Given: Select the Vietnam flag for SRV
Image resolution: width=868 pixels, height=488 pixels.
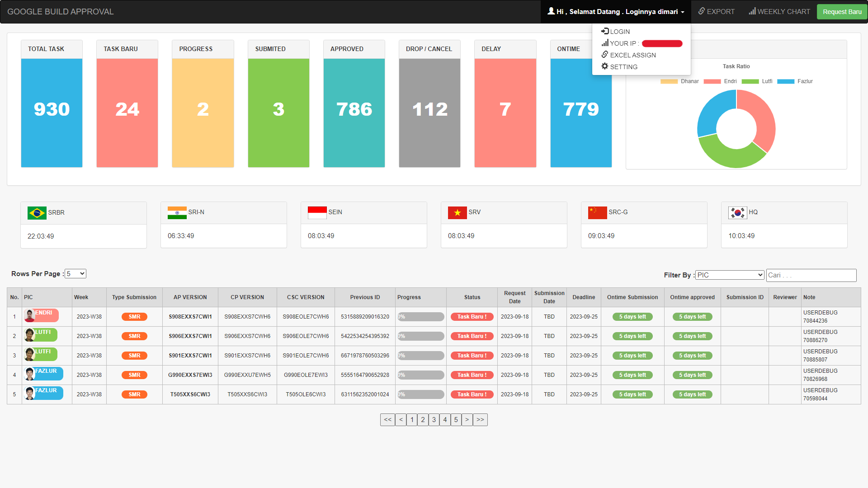Looking at the screenshot, I should click(458, 212).
